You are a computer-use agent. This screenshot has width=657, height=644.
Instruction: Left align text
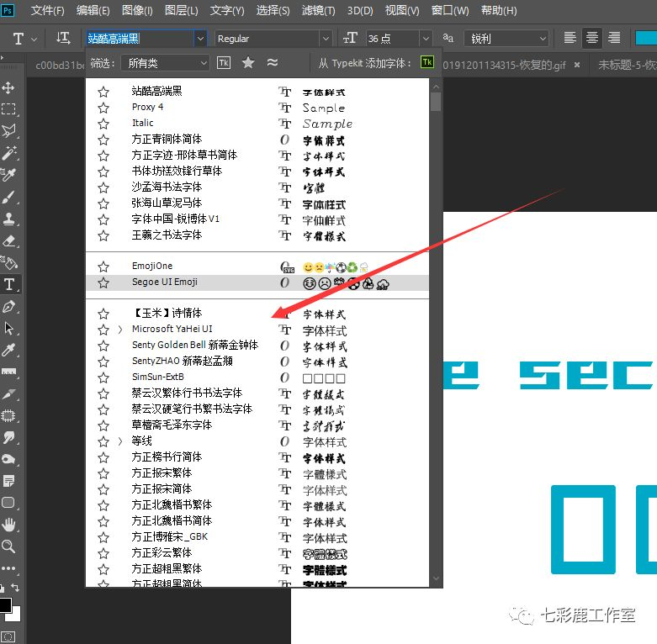click(x=570, y=38)
